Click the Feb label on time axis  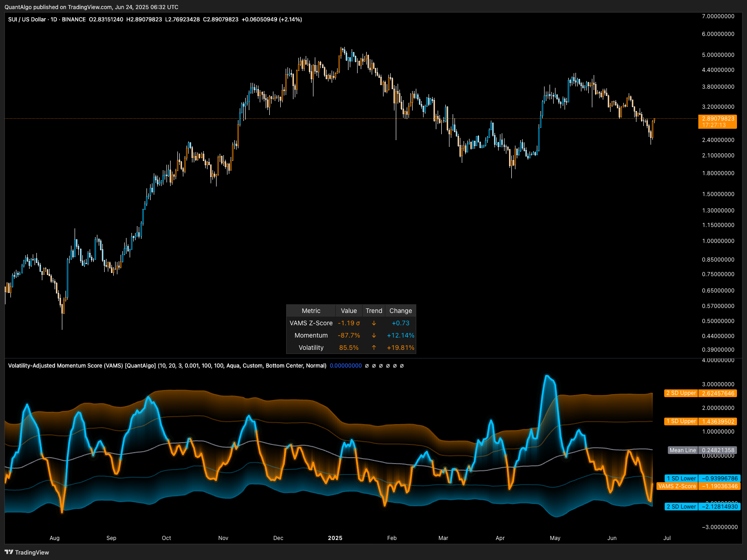(x=392, y=538)
